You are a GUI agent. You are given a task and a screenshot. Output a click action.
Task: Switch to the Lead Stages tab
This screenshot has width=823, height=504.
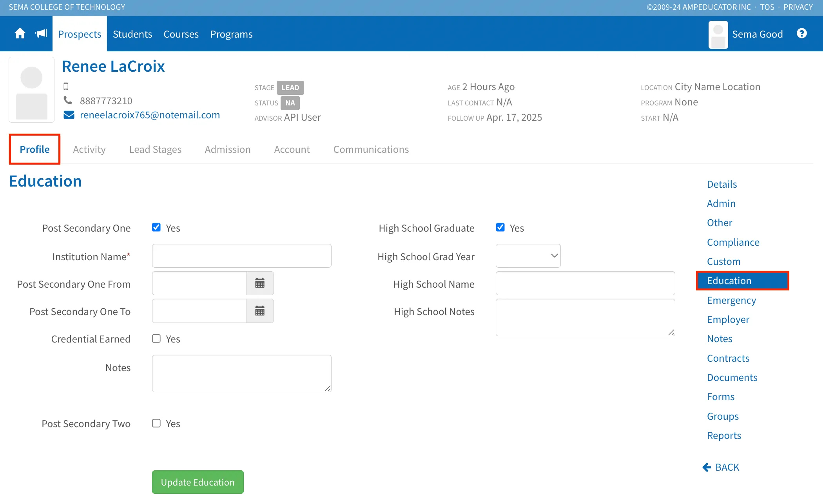click(155, 149)
